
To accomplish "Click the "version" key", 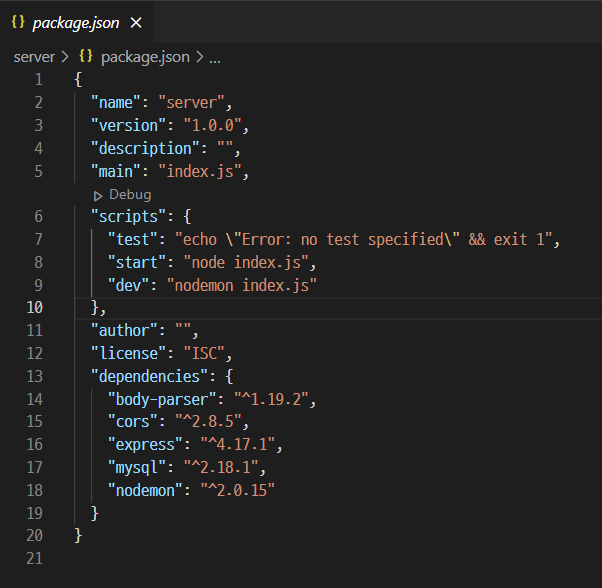I will 129,126.
